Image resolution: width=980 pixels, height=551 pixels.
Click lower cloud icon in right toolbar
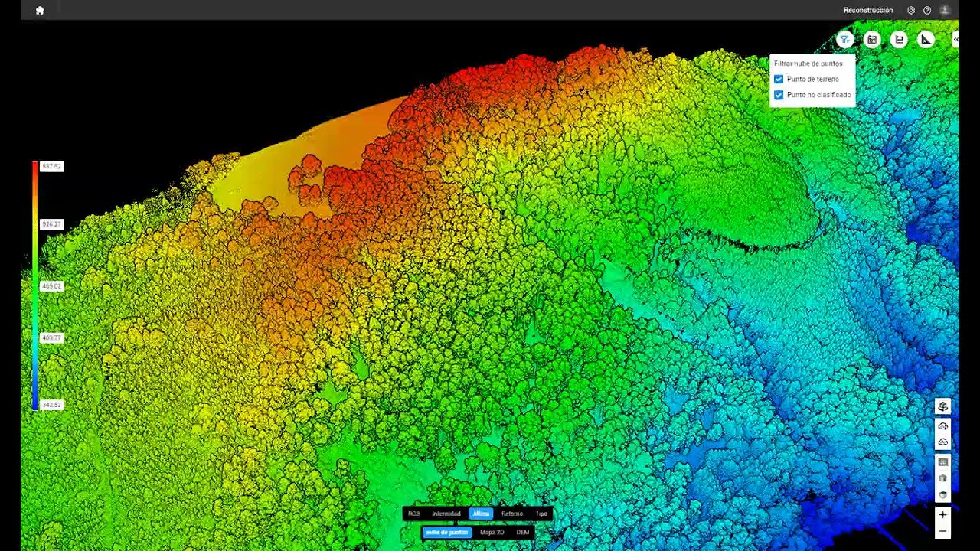pyautogui.click(x=943, y=442)
